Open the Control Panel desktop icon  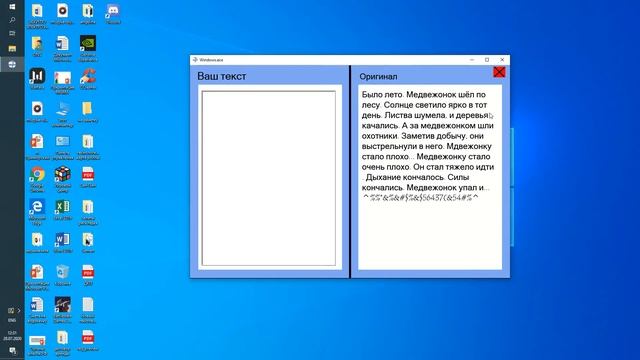(62, 147)
